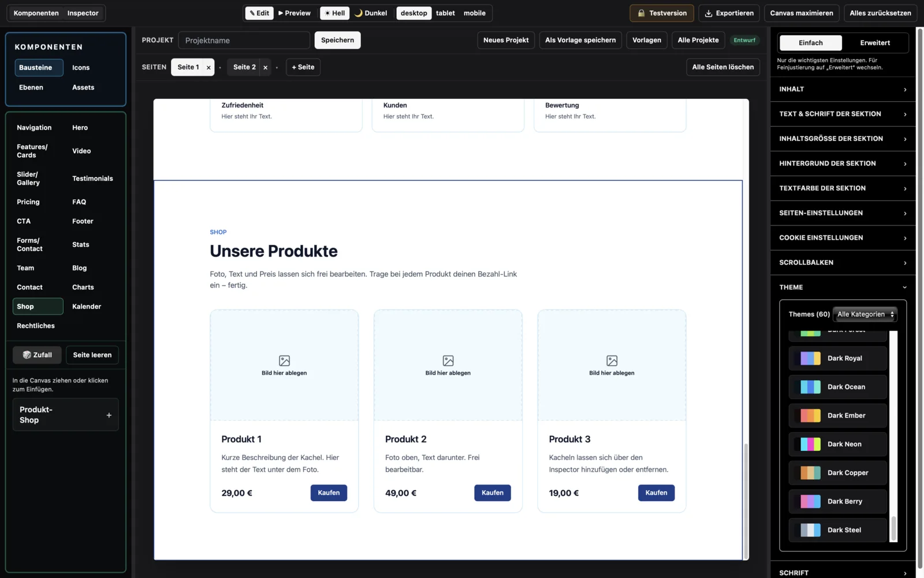The image size is (924, 578).
Task: Expand TEXT & SCHRIFT DER SEKTION
Action: [843, 114]
